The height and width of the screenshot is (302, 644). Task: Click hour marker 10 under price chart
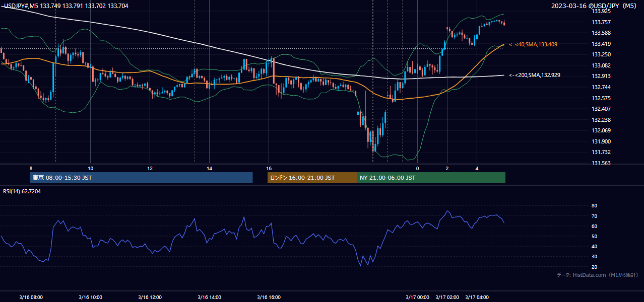91,168
